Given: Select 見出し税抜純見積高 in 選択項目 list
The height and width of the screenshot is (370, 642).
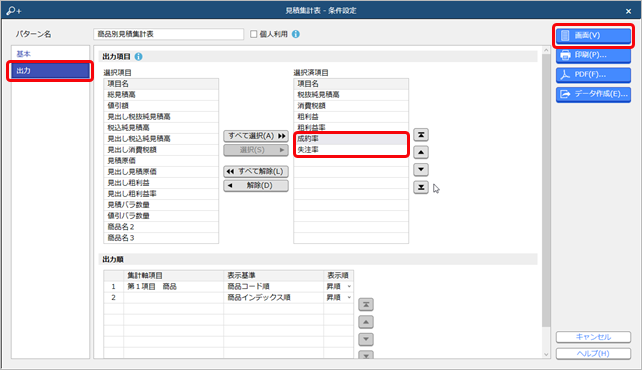Looking at the screenshot, I should tap(161, 117).
